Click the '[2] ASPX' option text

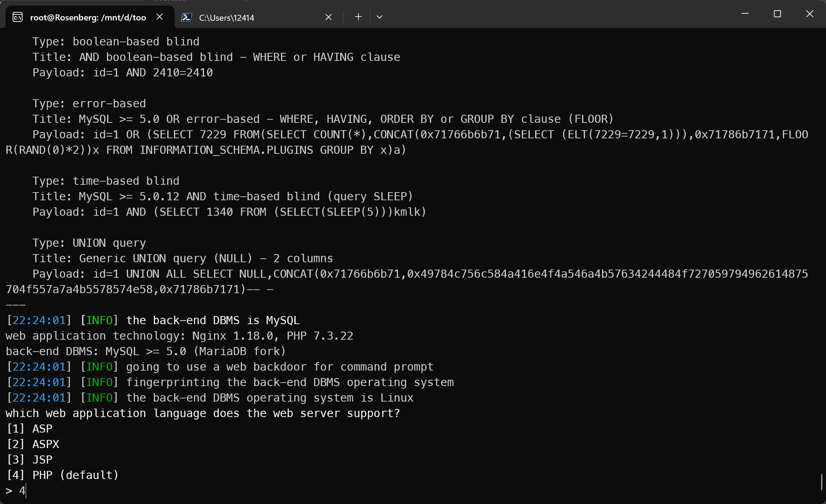(x=33, y=444)
